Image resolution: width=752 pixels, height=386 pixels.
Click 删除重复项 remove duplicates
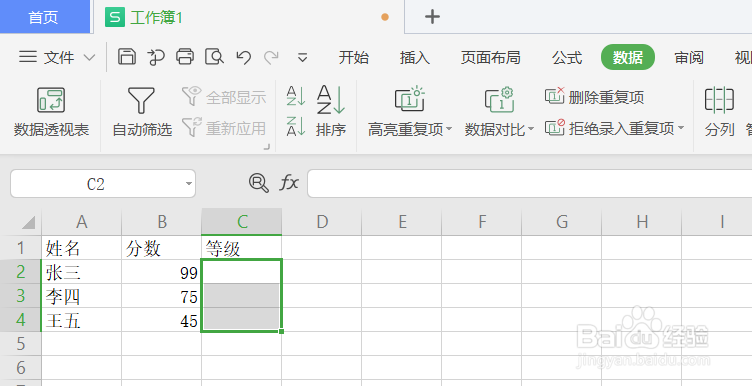pyautogui.click(x=595, y=97)
